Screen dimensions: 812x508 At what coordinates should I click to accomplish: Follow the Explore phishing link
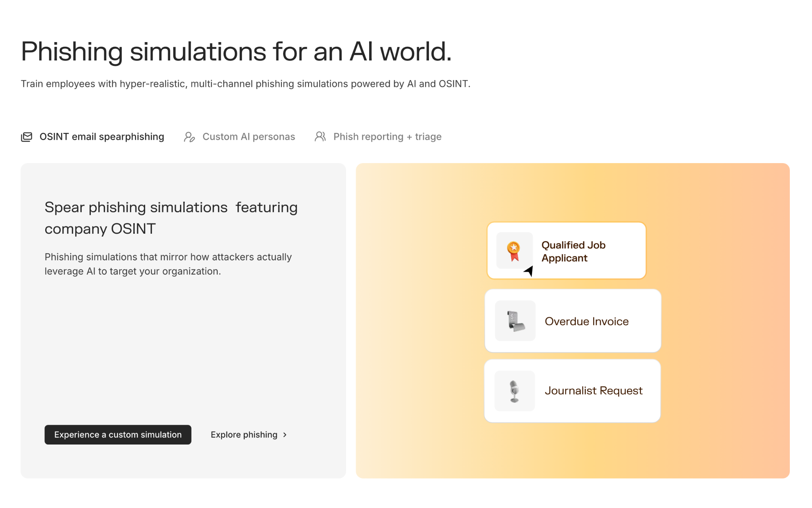(x=249, y=435)
